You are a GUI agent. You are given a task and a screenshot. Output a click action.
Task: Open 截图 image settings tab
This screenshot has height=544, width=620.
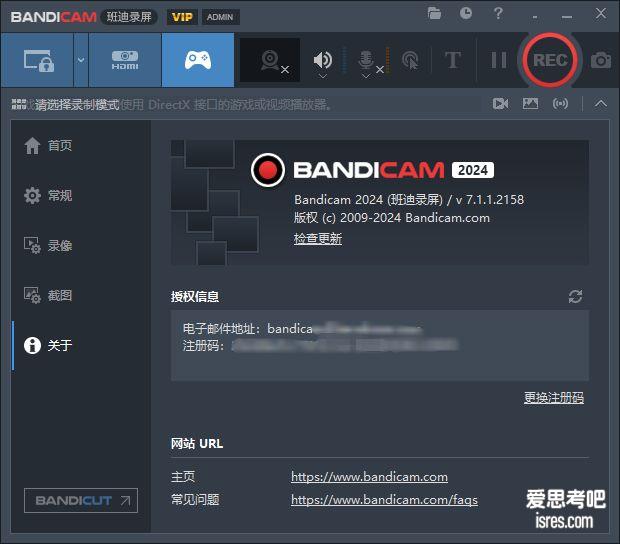[x=48, y=295]
